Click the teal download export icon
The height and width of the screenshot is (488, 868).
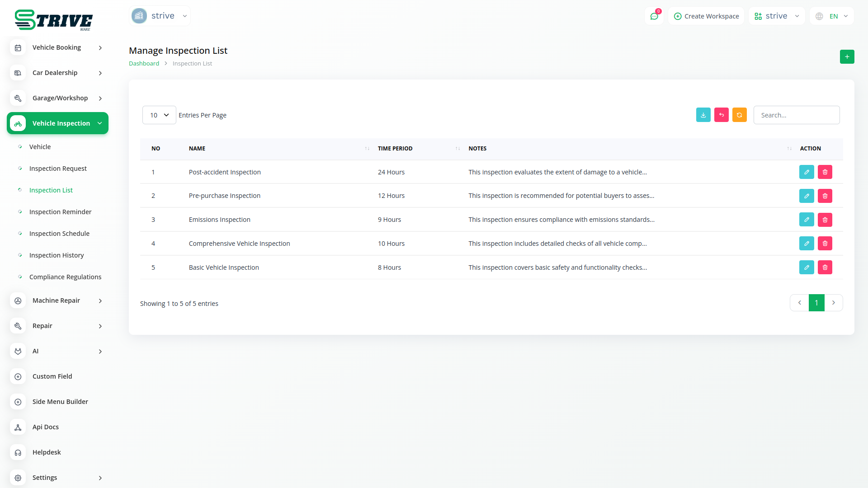[703, 115]
